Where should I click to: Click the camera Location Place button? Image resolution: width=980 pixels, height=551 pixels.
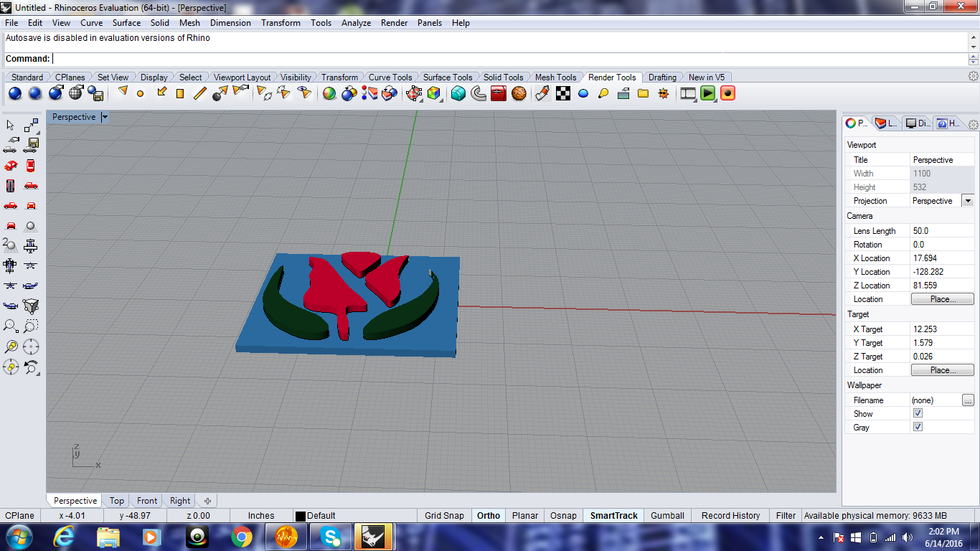(x=943, y=299)
